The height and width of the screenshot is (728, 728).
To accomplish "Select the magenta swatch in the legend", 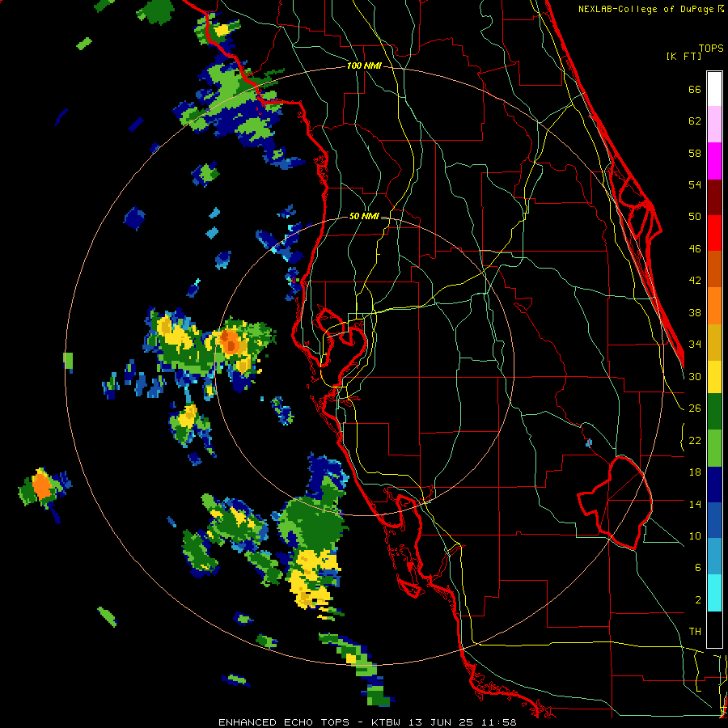I will 714,161.
